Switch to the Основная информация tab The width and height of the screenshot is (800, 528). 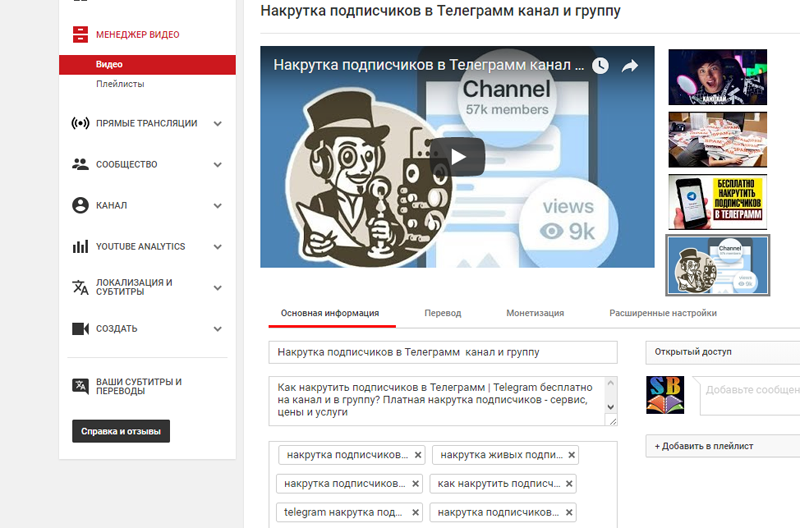tap(330, 313)
